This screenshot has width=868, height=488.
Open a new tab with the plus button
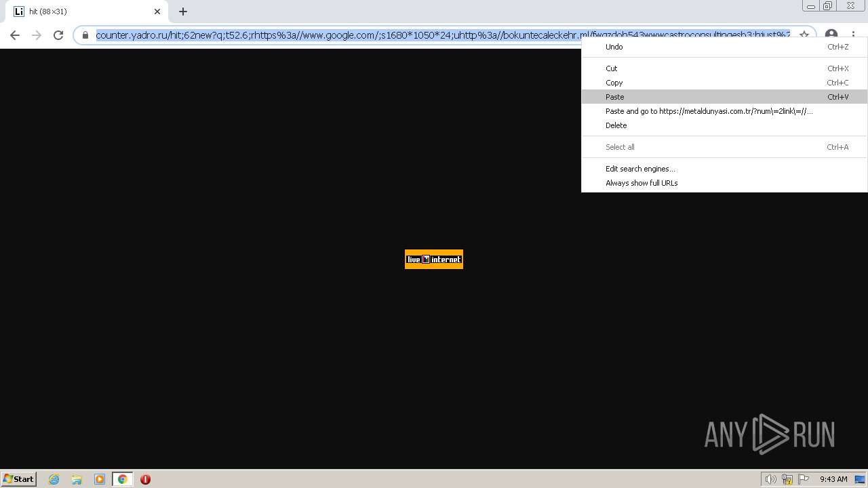tap(183, 12)
